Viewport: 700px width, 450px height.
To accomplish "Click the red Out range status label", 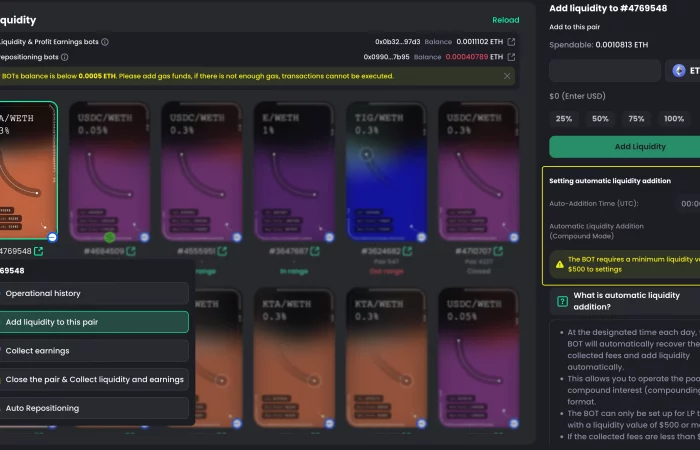I will pyautogui.click(x=386, y=271).
